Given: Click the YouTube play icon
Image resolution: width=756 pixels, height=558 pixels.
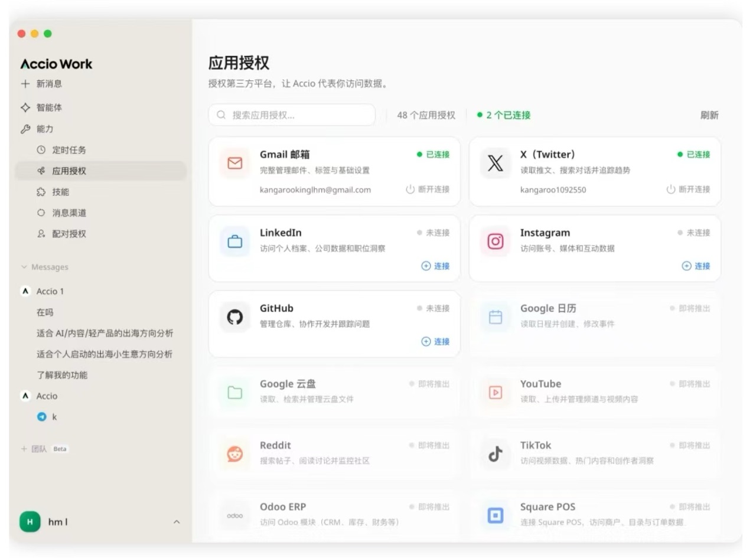Looking at the screenshot, I should click(x=495, y=393).
